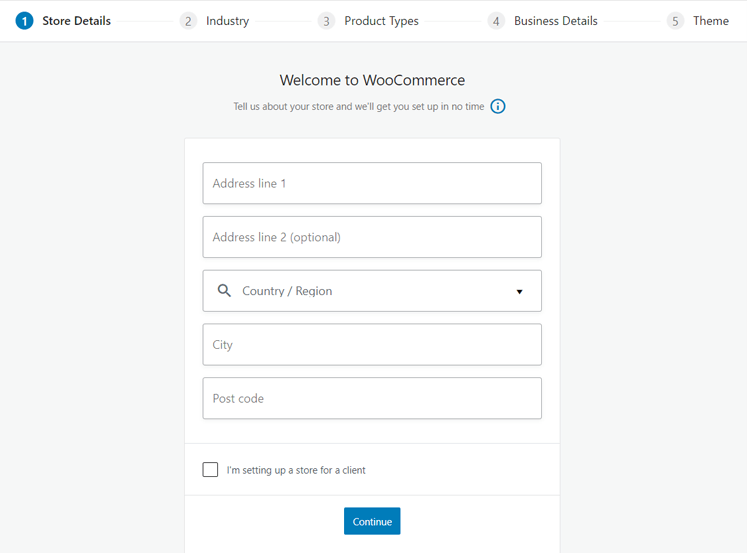Click the Continue button

[x=372, y=521]
